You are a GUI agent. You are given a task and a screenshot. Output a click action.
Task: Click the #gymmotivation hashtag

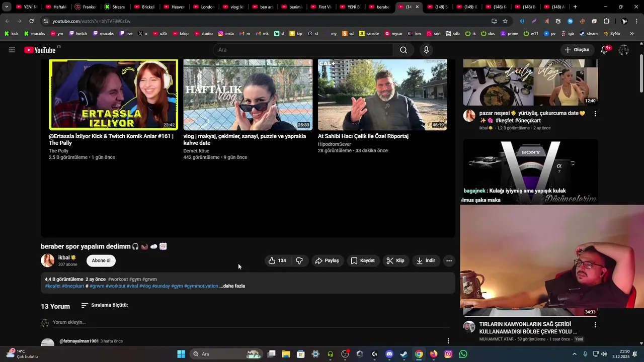point(201,286)
